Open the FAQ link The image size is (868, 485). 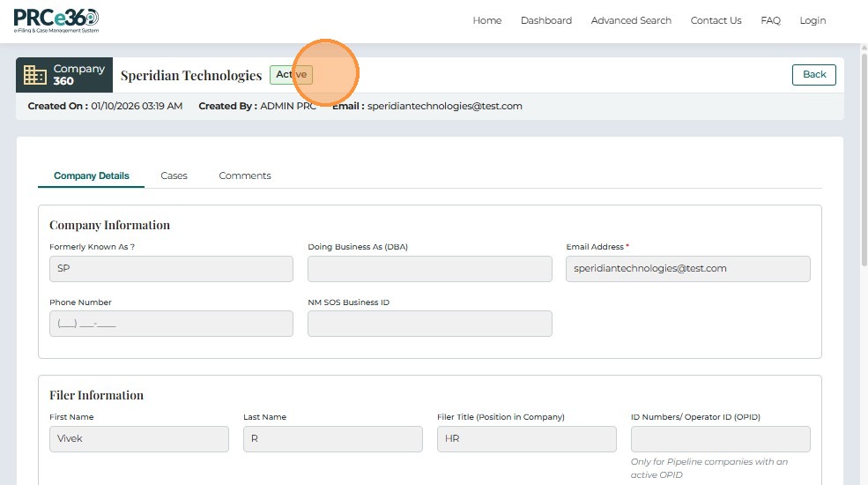click(x=770, y=20)
